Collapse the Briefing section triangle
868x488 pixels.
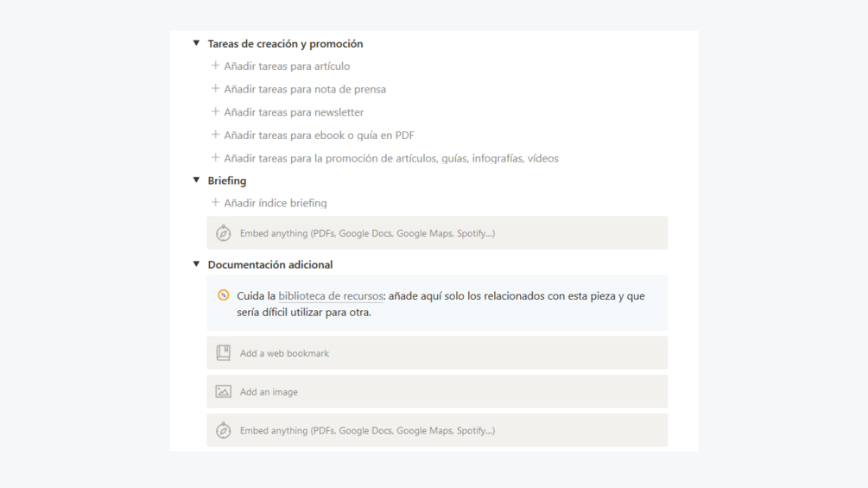pyautogui.click(x=196, y=181)
